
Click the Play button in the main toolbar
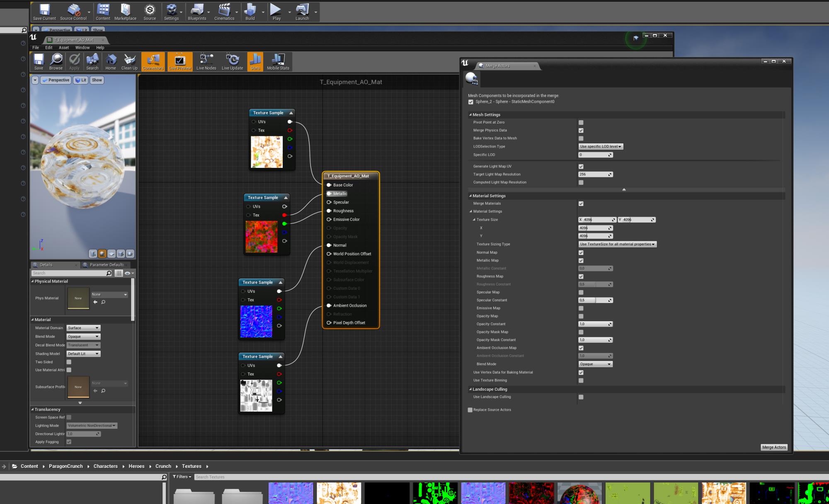point(276,12)
